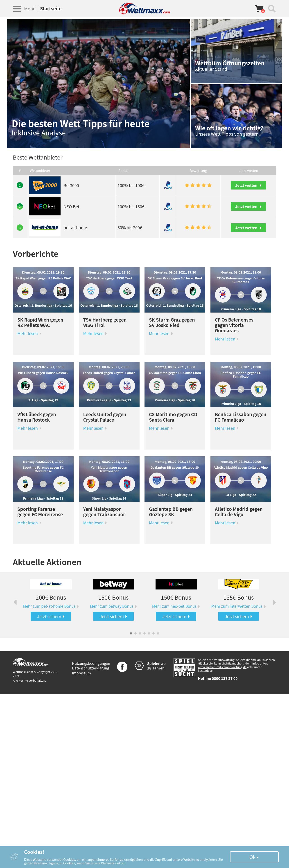Accept cookies with the Ok button

pos(254,857)
